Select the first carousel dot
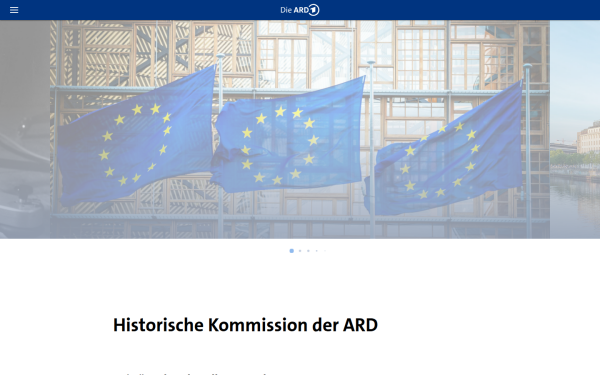Viewport: 600px width, 375px height. tap(292, 251)
